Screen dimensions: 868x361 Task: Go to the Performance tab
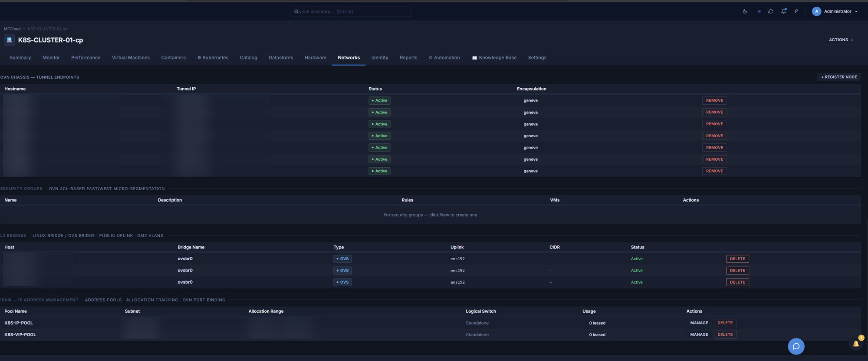coord(86,58)
